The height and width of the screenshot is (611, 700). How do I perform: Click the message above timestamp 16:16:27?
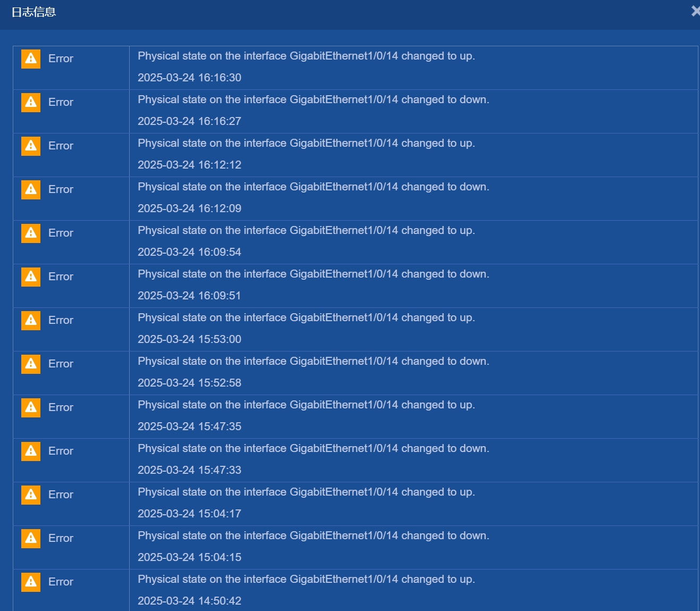(x=314, y=100)
